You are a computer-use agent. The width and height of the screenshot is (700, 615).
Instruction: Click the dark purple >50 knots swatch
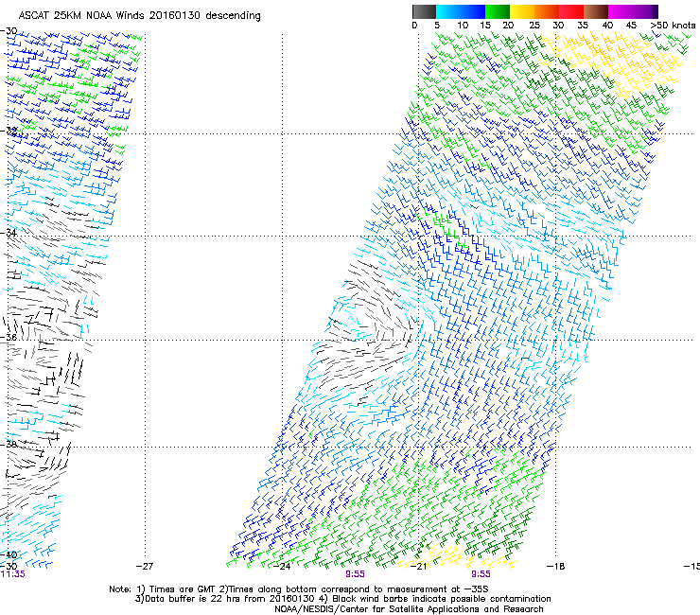pyautogui.click(x=656, y=11)
